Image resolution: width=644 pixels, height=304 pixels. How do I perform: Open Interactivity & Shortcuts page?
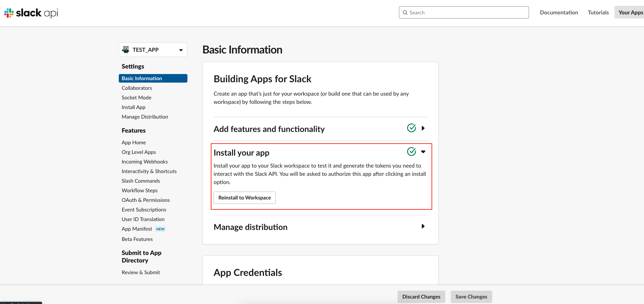click(x=149, y=171)
